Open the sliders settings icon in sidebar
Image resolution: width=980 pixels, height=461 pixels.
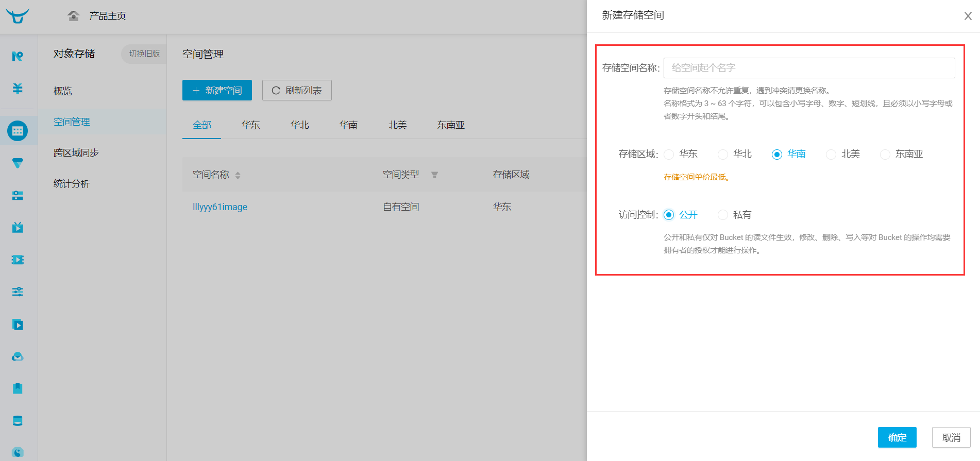pyautogui.click(x=18, y=292)
